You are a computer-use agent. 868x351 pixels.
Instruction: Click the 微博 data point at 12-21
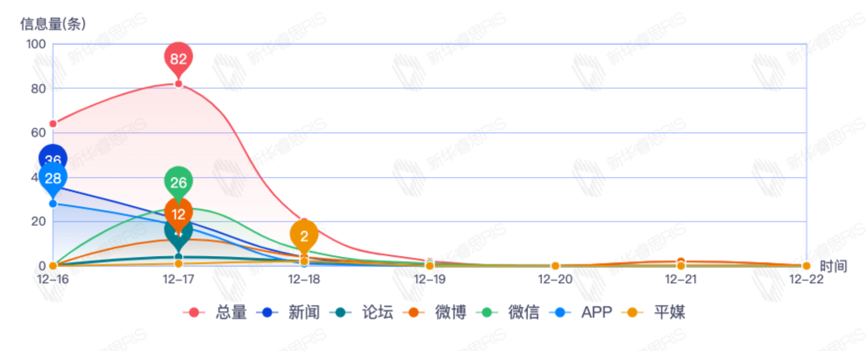point(681,262)
